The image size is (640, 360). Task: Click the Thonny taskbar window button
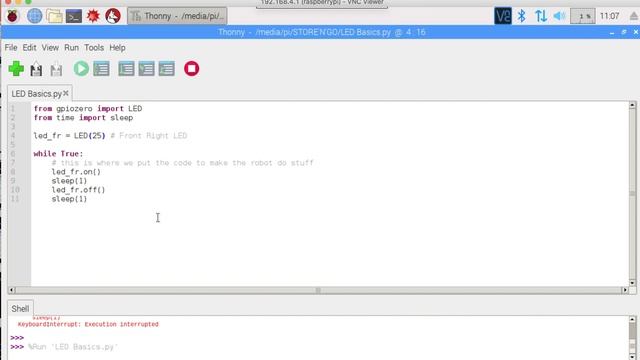177,16
